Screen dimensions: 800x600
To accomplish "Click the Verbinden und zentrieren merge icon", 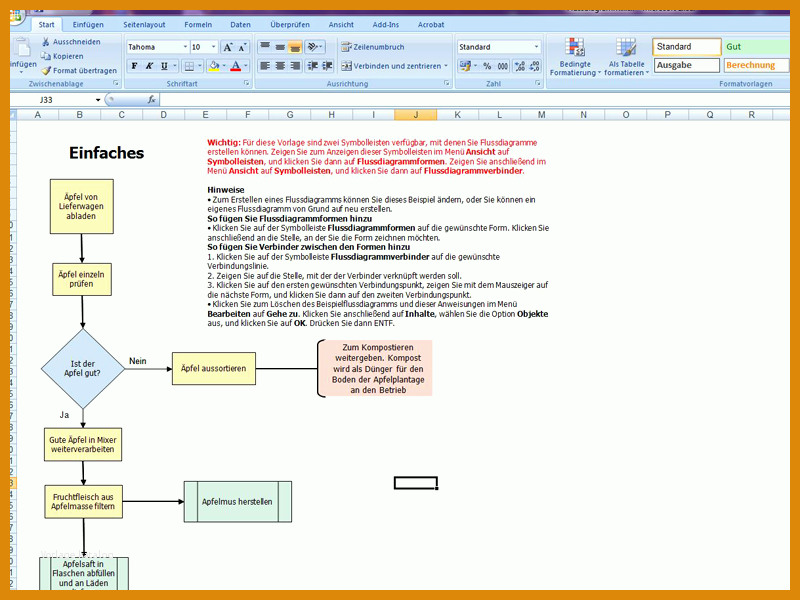I will 346,66.
